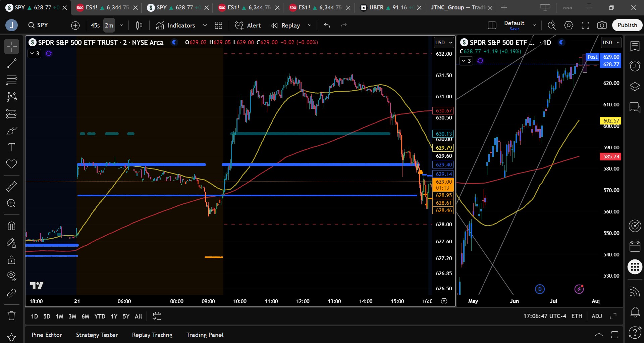This screenshot has height=343, width=644.
Task: Open the patterns drawing tools
Action: pyautogui.click(x=11, y=97)
